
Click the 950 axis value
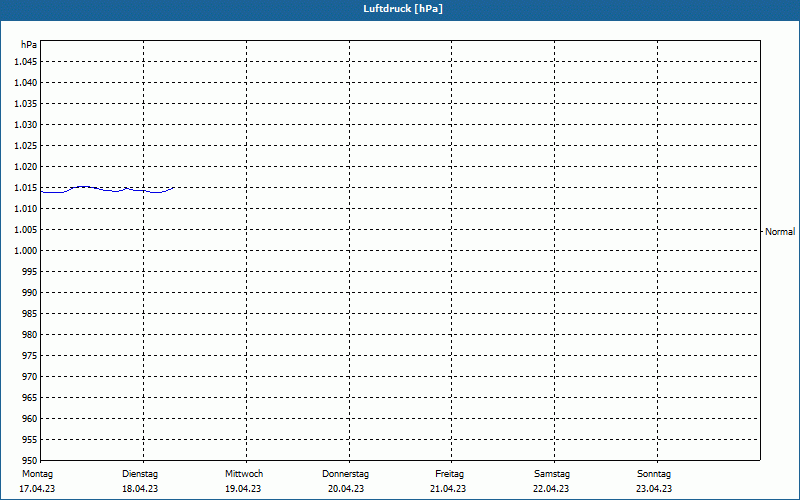(30, 461)
